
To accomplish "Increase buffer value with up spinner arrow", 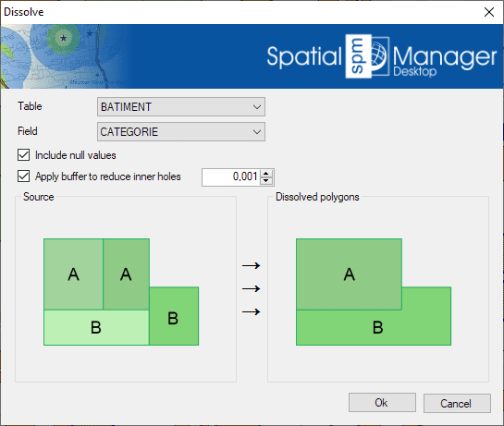I will [266, 174].
